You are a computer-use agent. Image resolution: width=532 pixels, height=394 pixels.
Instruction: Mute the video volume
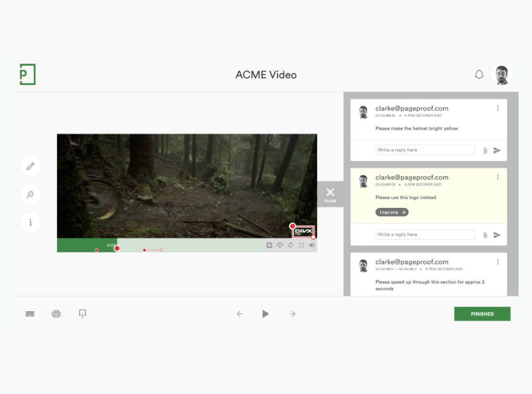click(311, 245)
